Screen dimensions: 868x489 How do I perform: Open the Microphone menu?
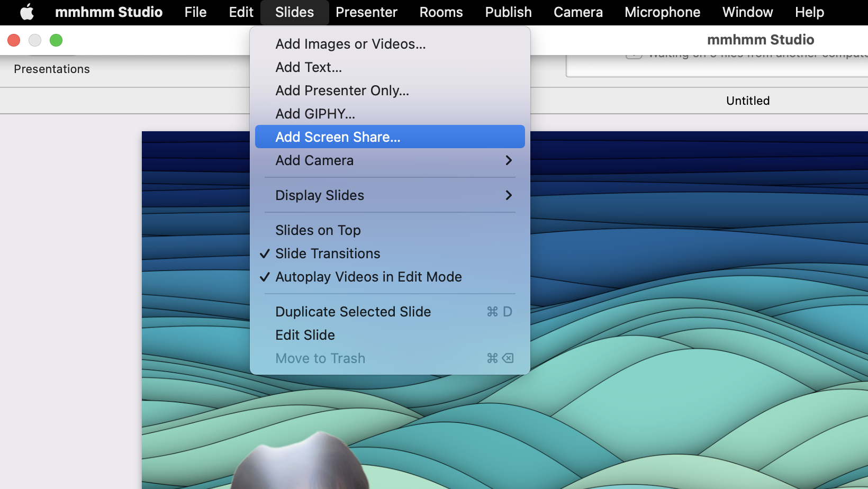662,12
